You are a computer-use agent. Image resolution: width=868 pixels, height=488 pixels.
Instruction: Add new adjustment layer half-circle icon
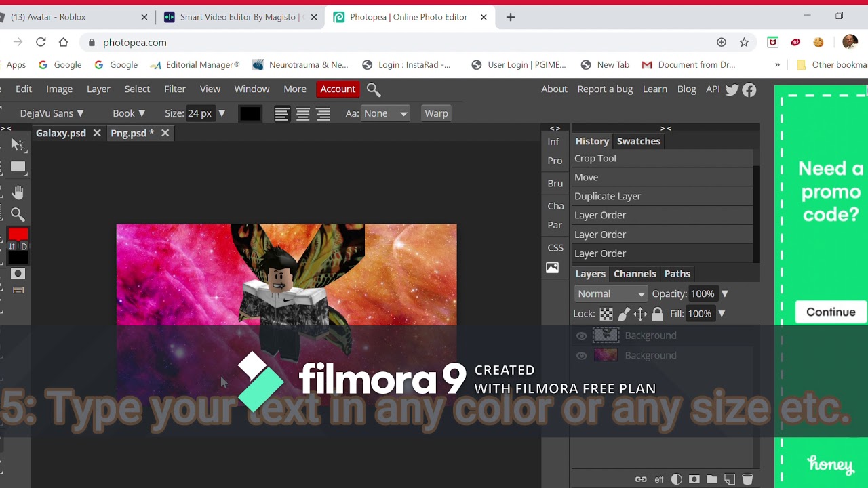(677, 479)
